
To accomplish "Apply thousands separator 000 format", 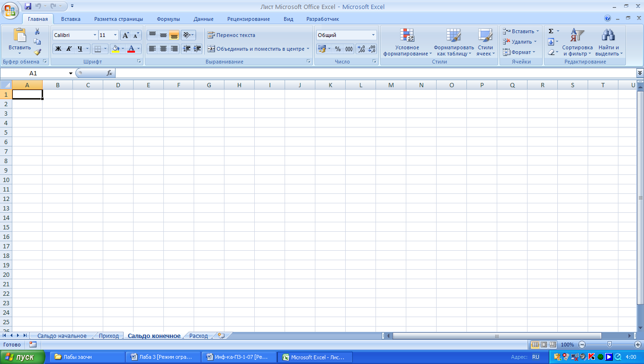I will pos(349,48).
